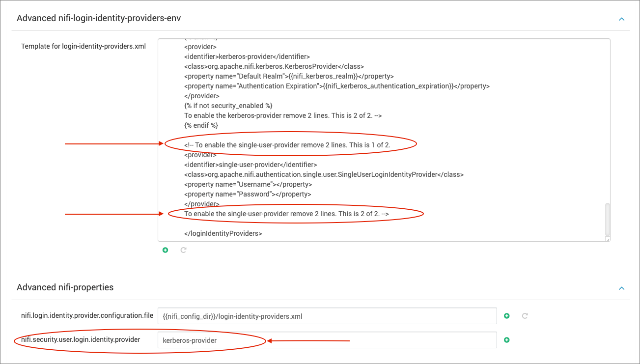
Task: Click green plus beside nifi.login.identity.provider.configuration.file field
Action: click(507, 316)
